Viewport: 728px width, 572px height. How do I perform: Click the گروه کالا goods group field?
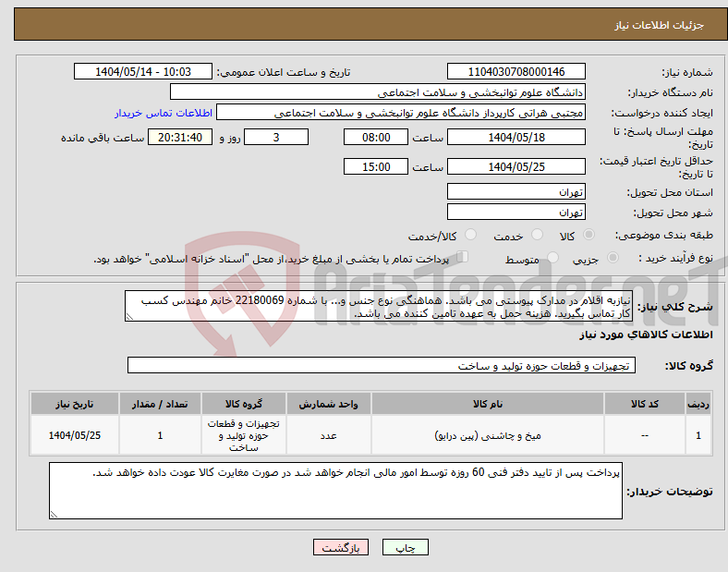[382, 365]
